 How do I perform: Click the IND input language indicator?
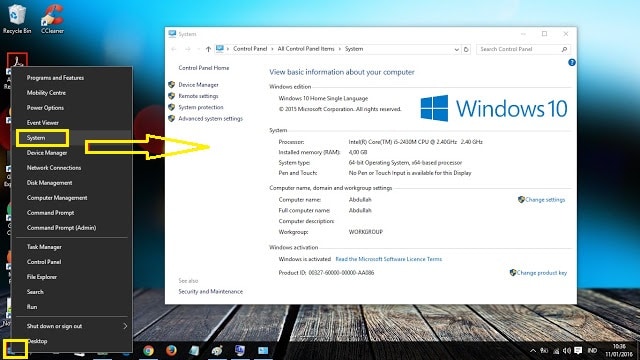click(x=592, y=351)
